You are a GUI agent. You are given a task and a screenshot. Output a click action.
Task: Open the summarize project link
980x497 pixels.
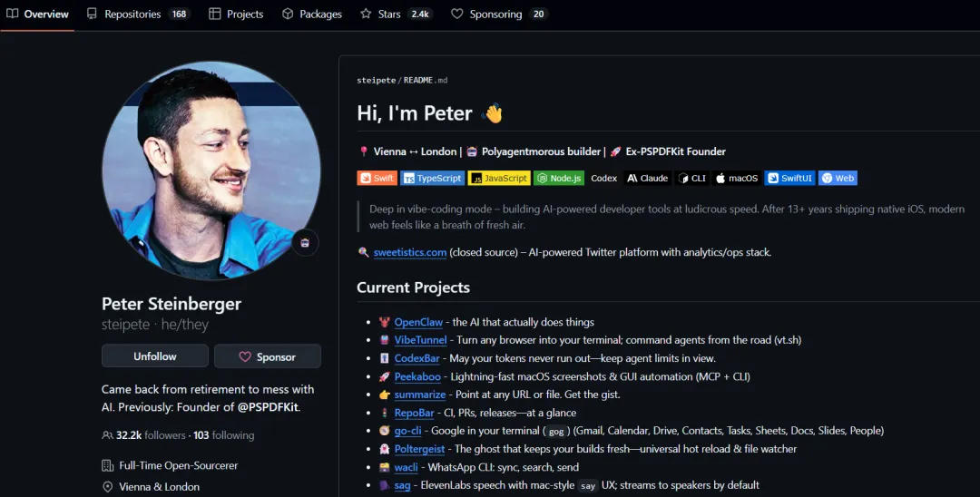click(420, 395)
